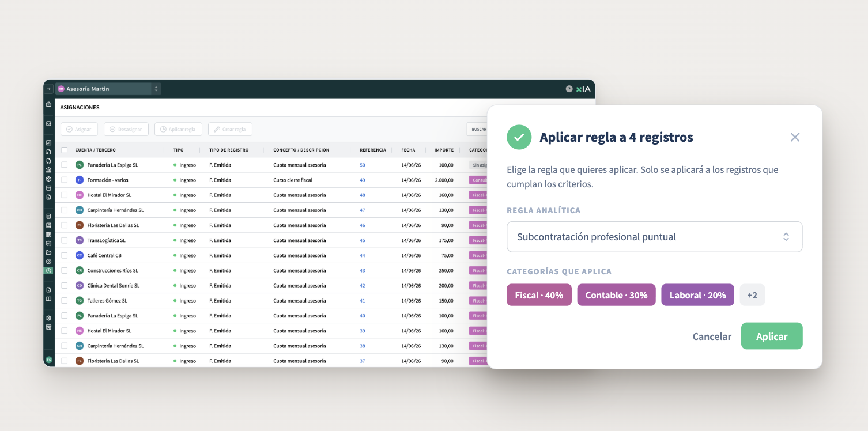Open the FG user avatar in the sidebar
The width and height of the screenshot is (868, 431).
[49, 360]
